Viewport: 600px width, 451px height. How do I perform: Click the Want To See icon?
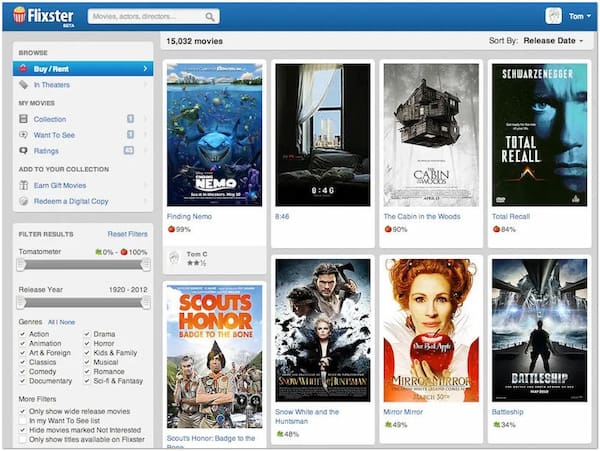point(23,135)
